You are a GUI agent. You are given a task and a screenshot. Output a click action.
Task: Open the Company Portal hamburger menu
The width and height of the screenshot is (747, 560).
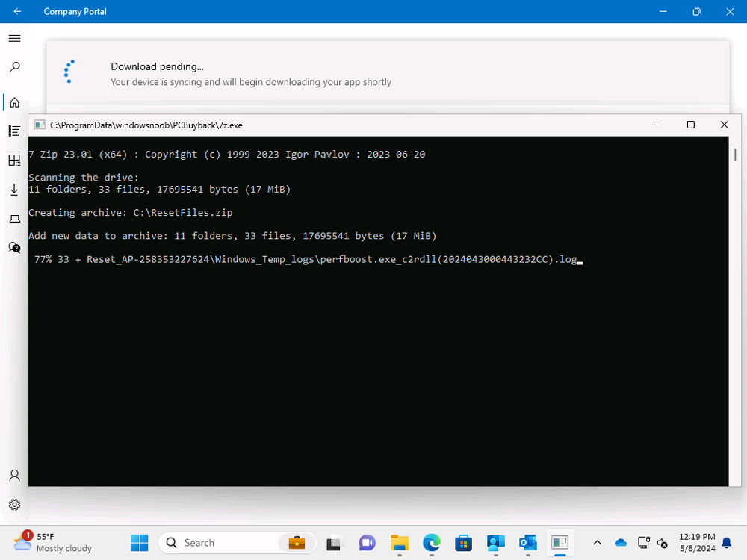pyautogui.click(x=15, y=39)
